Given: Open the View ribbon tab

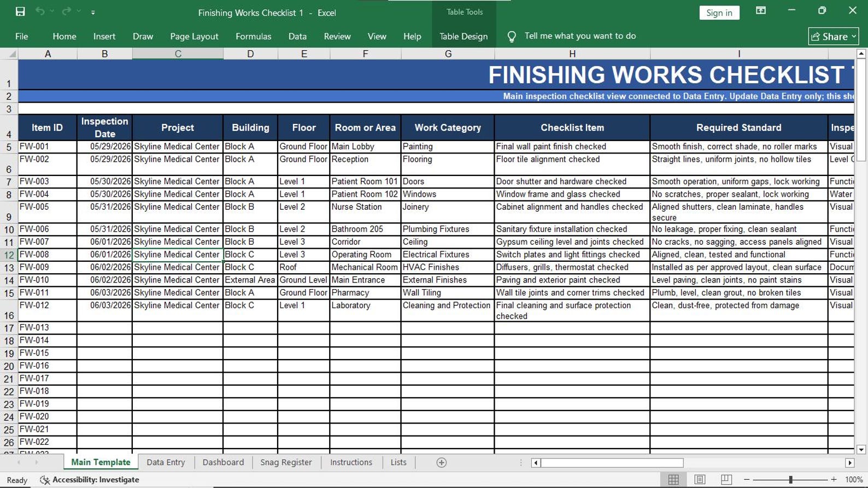Looking at the screenshot, I should [x=377, y=36].
